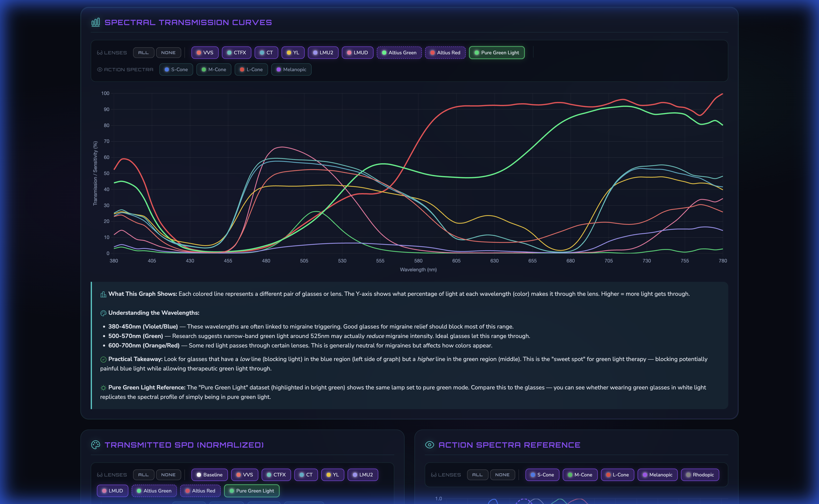The image size is (819, 504).
Task: Toggle Baseline dataset in Transmitted SPD panel
Action: [x=210, y=475]
